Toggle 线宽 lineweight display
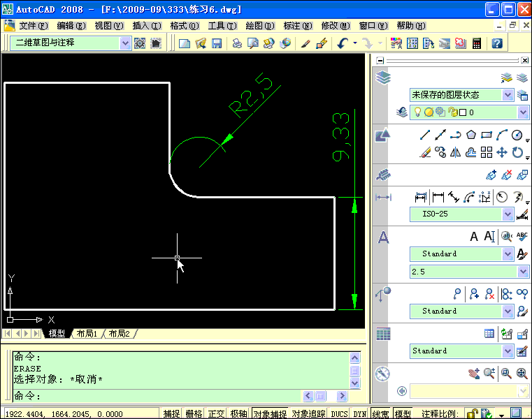Image resolution: width=532 pixels, height=419 pixels. coord(380,414)
